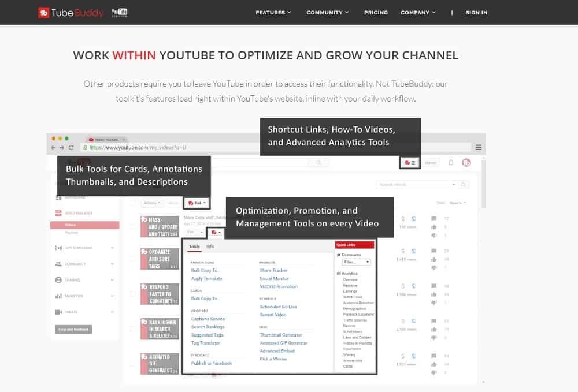
Task: Open the Animated GIF Generator thumbnail
Action: click(160, 364)
